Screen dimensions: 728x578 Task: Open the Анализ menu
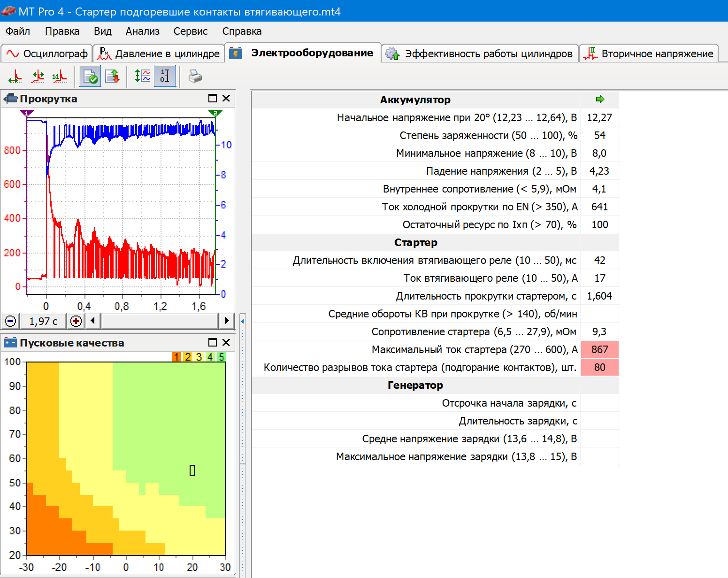click(x=142, y=31)
